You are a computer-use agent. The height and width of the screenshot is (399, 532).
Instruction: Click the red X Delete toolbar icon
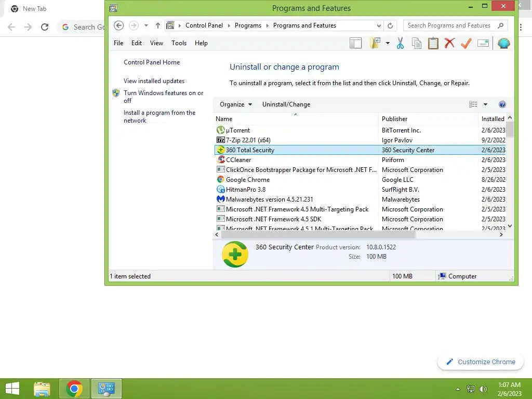pos(449,43)
